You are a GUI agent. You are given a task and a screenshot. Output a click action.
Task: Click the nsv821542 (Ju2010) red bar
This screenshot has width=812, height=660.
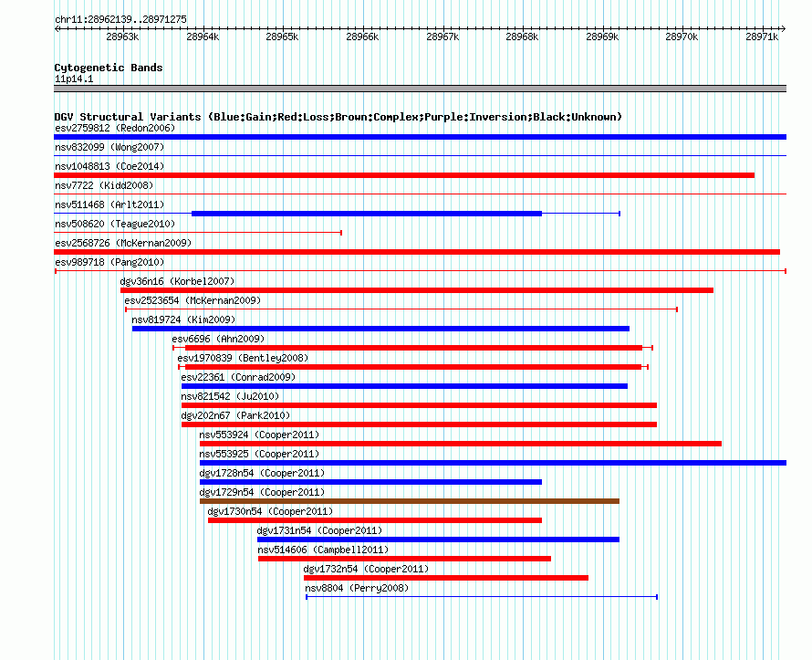tap(419, 405)
